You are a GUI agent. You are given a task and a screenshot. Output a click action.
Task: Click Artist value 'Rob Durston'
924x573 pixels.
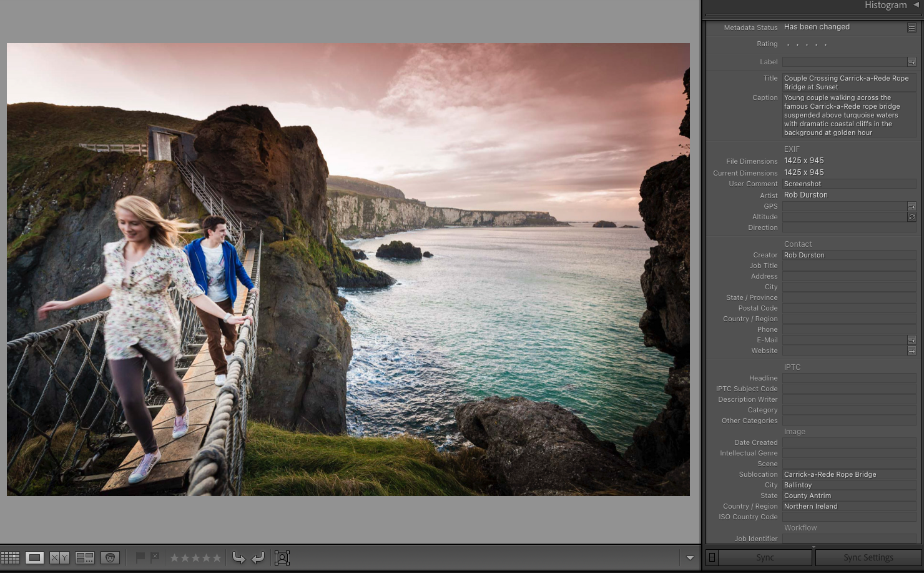click(805, 195)
